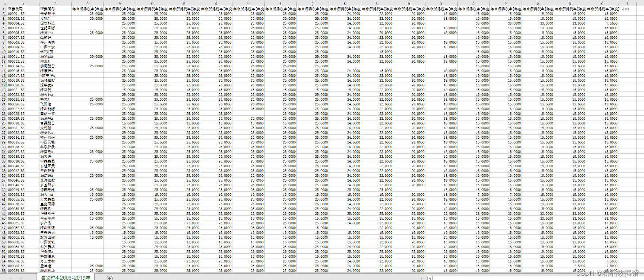Click the 万科A cell
Viewport: 644px width, 280px height.
(x=56, y=18)
